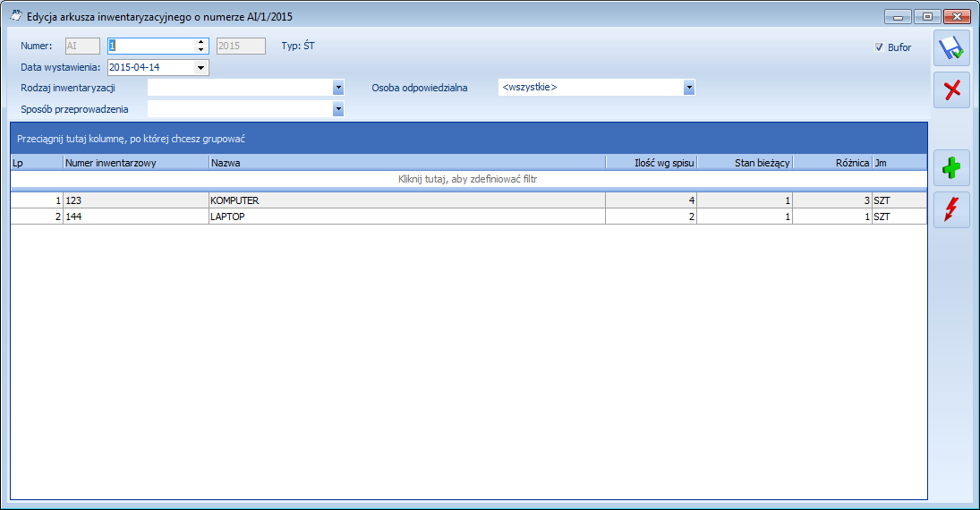Click the SZT unit cell in KOMPUTER row
The width and height of the screenshot is (980, 510).
click(899, 200)
